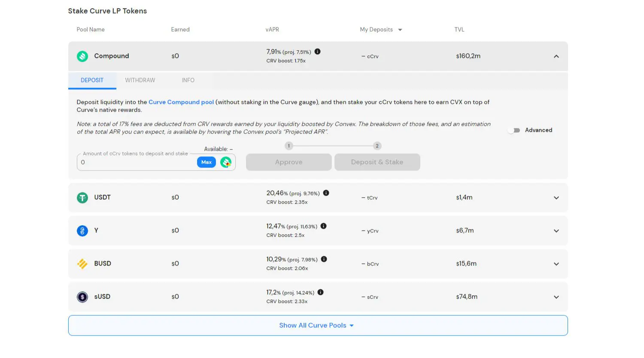The image size is (644, 358).
Task: Switch to the WITHDRAW tab
Action: coord(140,80)
